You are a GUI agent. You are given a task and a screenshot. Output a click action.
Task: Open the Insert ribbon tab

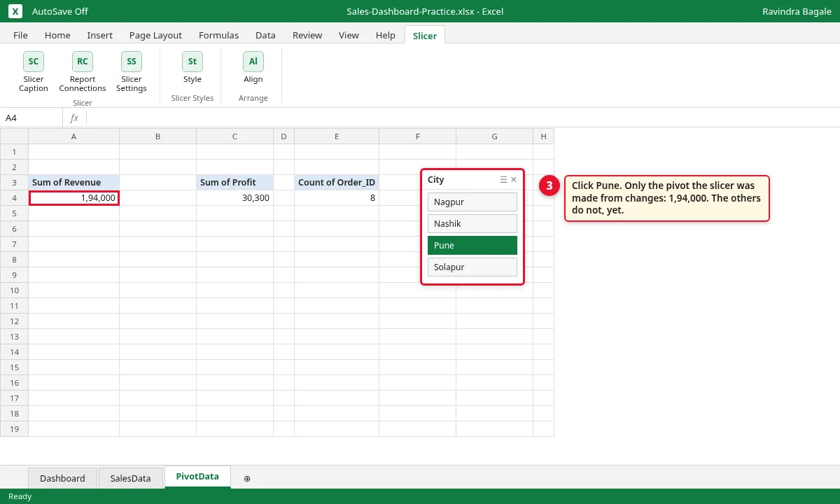click(x=100, y=35)
